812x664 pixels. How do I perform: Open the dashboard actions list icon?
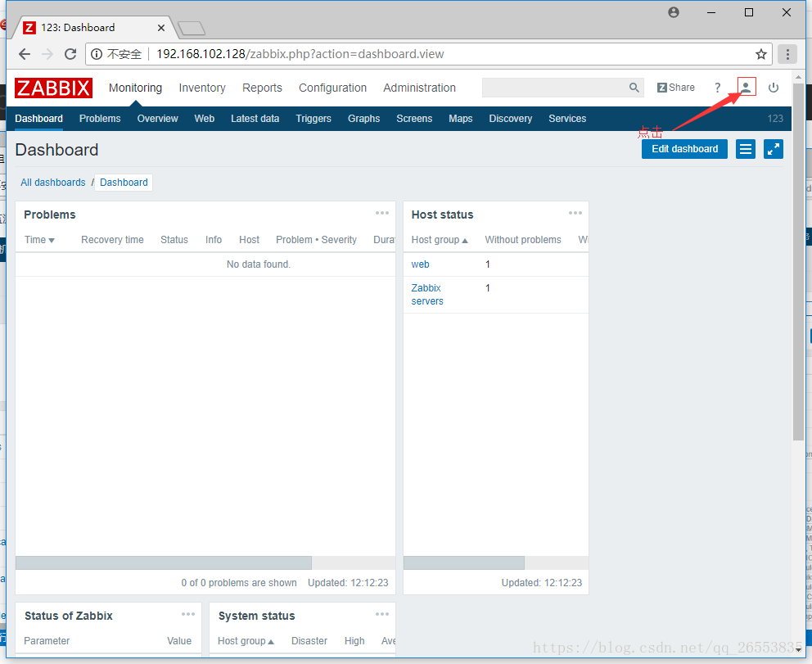tap(745, 149)
